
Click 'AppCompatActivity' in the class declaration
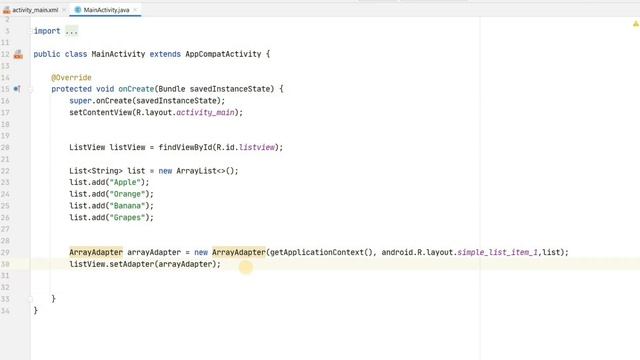point(223,54)
